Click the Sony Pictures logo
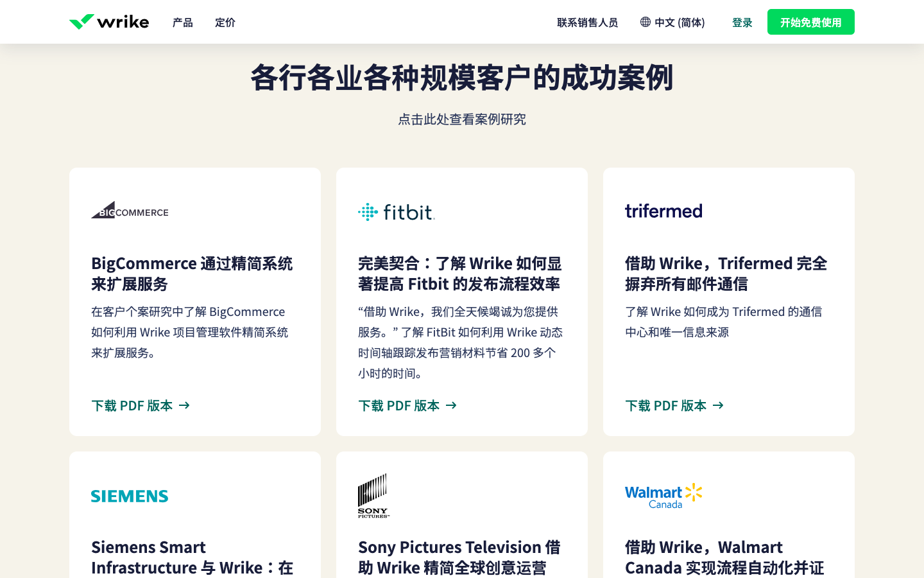924x578 pixels. [373, 496]
